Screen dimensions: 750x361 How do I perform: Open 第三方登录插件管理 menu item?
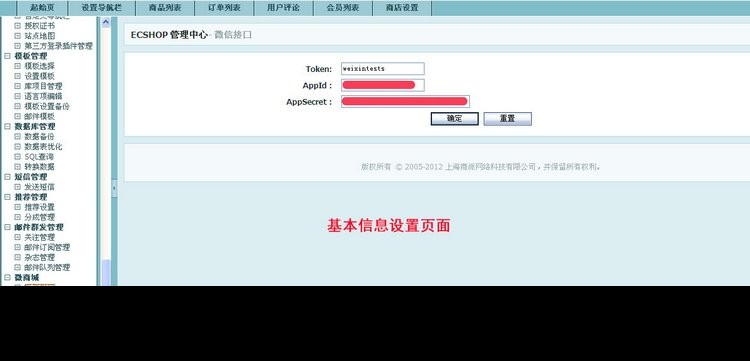click(x=58, y=46)
